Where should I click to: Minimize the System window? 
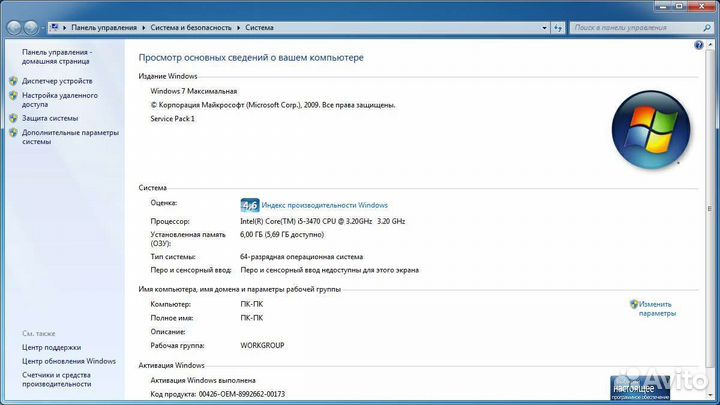[663, 6]
